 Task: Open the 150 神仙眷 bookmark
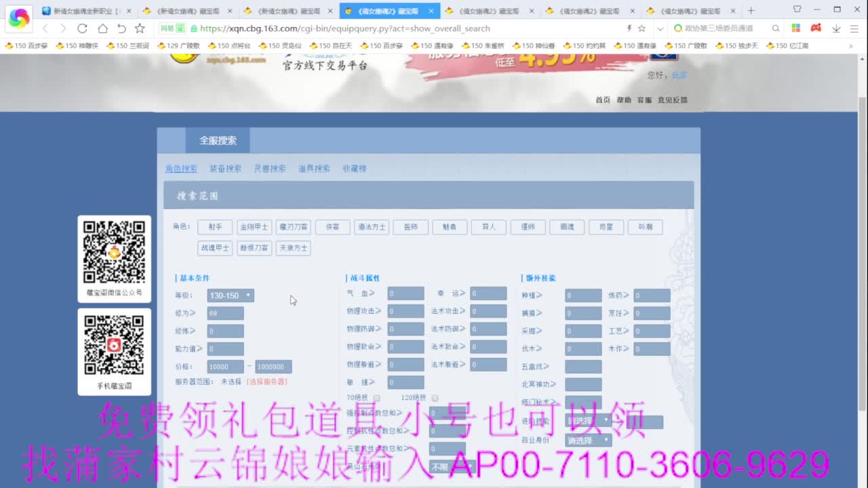click(x=534, y=45)
